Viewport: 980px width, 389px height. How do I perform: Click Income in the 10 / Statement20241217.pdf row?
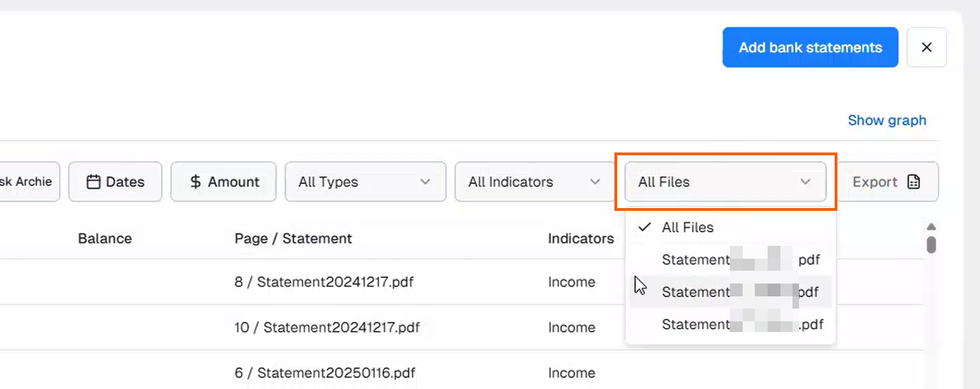coord(572,328)
